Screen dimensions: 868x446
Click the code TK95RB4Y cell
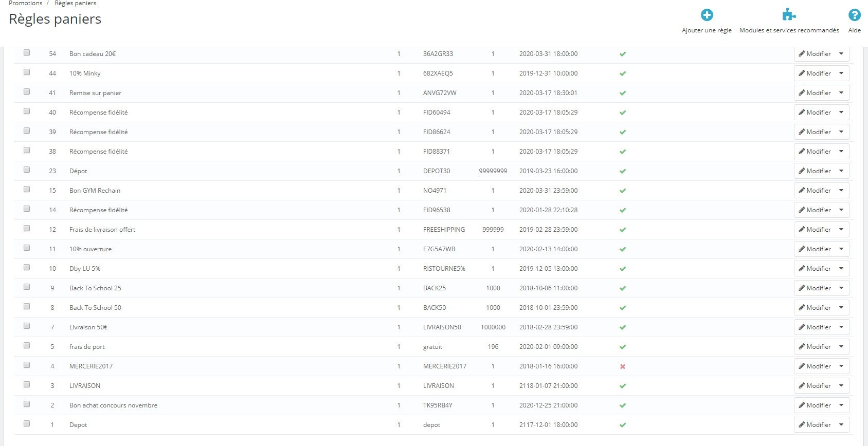click(x=438, y=405)
